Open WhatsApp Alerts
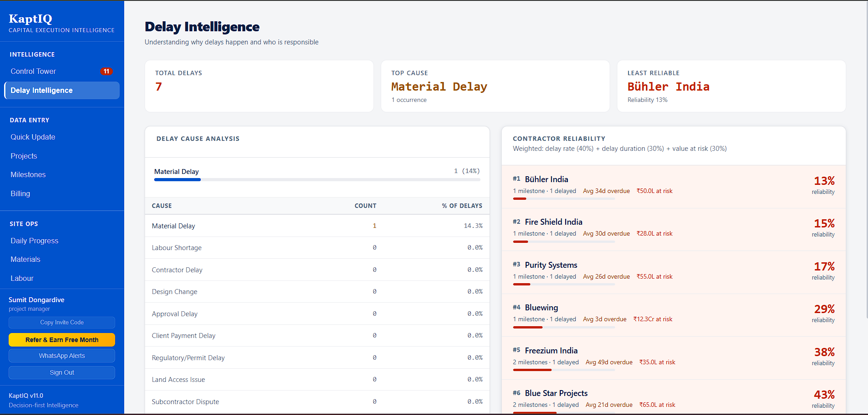Screen dimensions: 868x415 coord(62,356)
